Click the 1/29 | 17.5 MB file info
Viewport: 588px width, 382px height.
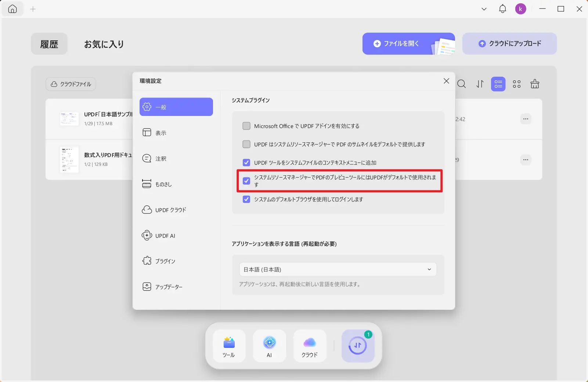98,124
